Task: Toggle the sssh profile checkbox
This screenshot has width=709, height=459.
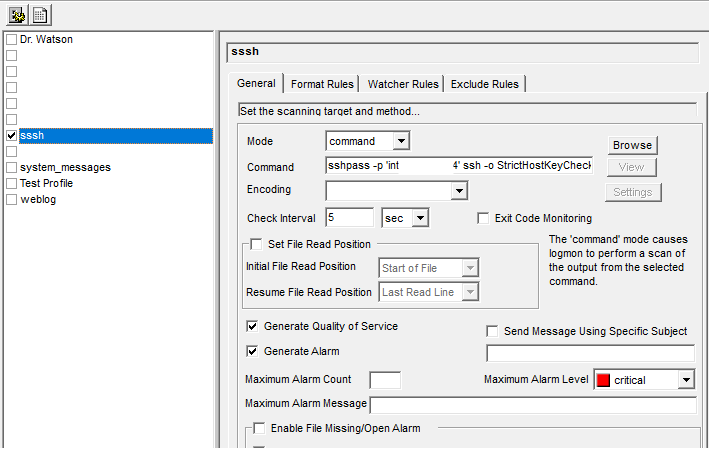Action: (x=11, y=135)
